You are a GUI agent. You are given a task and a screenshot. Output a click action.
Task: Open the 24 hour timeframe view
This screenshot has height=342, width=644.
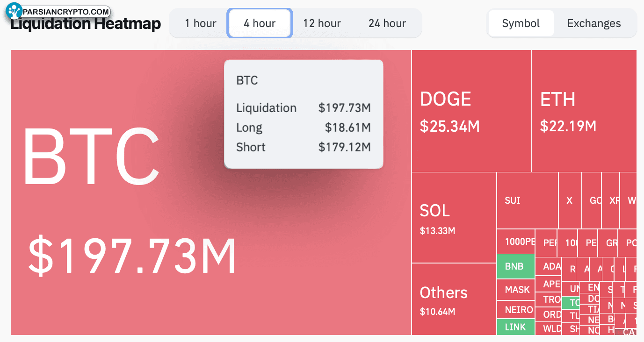coord(387,23)
